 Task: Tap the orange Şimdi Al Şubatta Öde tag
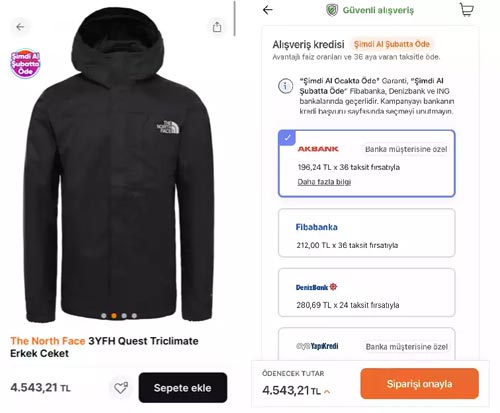(392, 44)
